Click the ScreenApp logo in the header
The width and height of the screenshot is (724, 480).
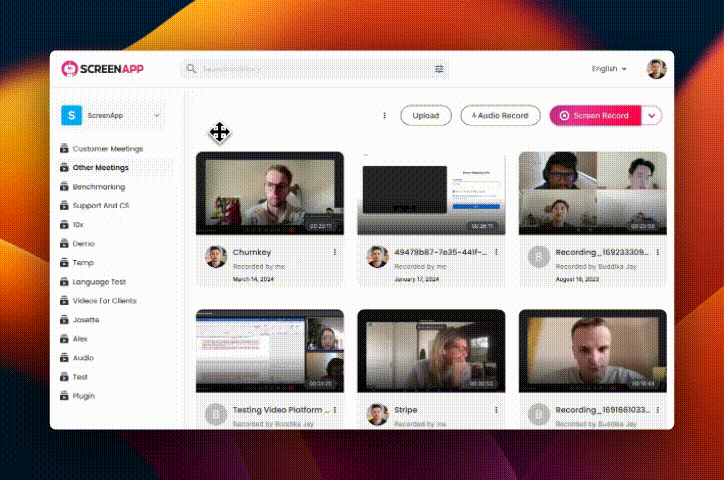[105, 69]
